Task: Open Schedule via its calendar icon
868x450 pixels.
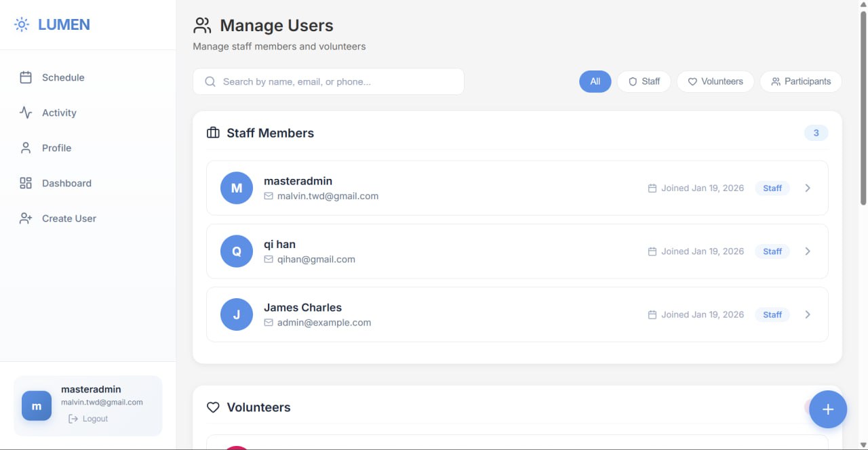Action: click(26, 77)
